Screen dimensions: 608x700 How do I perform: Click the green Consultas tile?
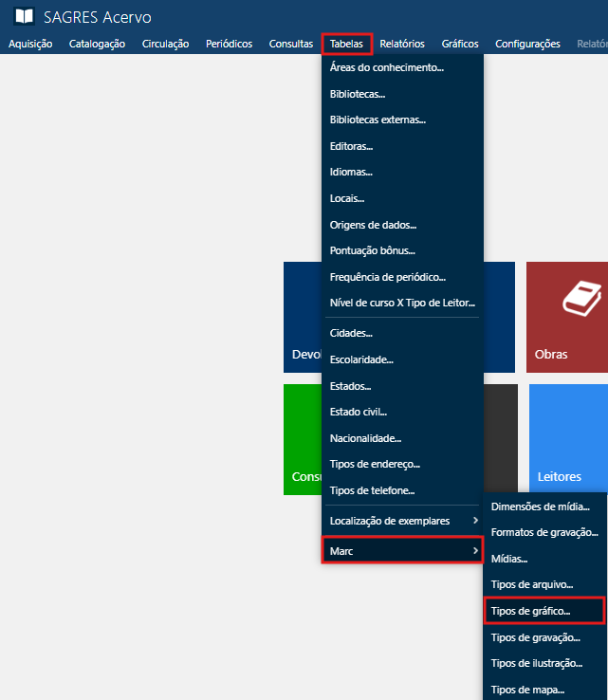[x=304, y=439]
